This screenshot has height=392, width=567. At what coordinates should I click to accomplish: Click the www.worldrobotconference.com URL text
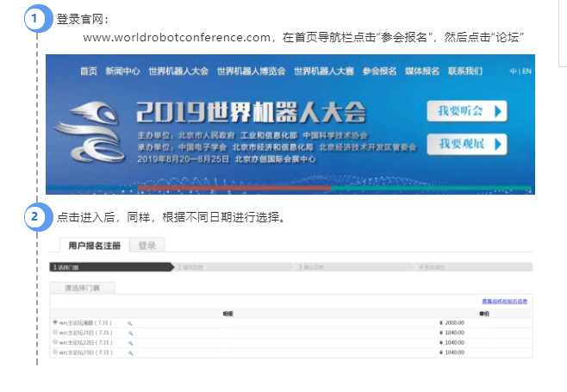[x=177, y=38]
